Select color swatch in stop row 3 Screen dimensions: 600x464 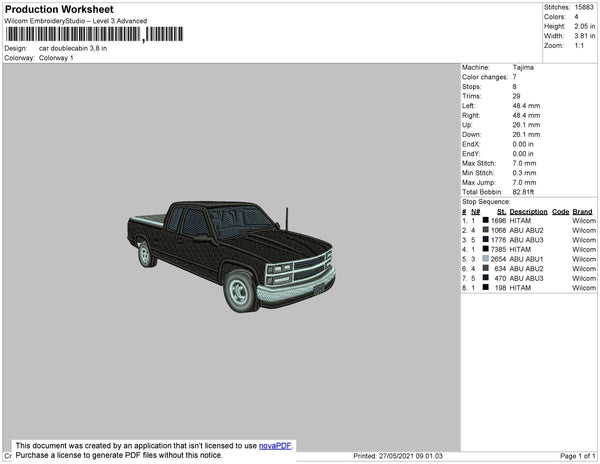[486, 239]
